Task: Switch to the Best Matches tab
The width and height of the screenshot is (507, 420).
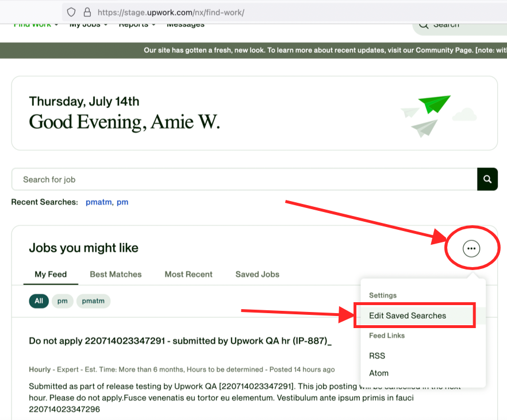Action: (x=116, y=274)
